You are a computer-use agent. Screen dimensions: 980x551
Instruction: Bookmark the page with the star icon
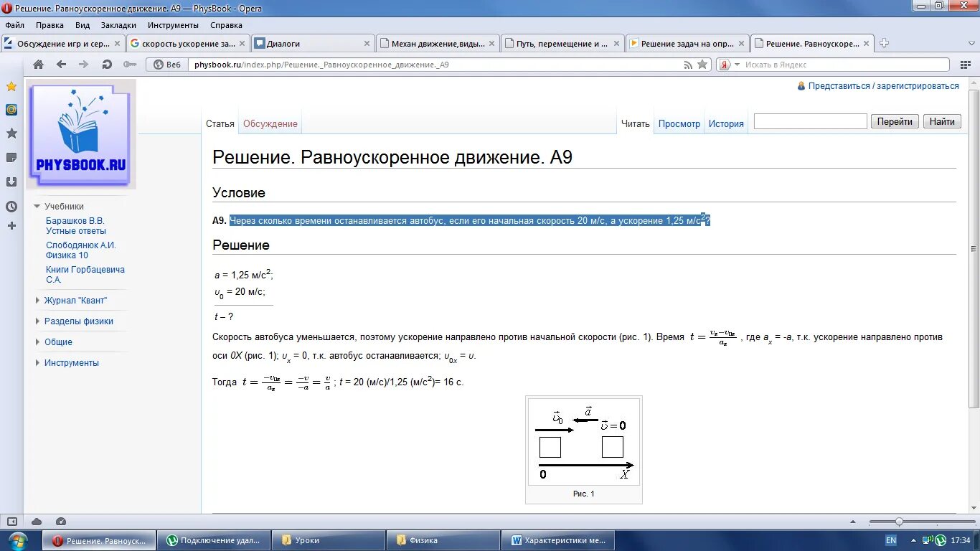coord(702,65)
